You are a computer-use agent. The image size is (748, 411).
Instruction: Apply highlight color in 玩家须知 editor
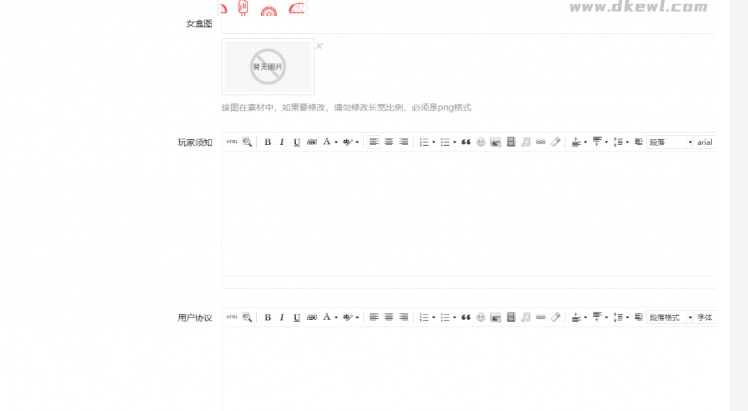(347, 142)
